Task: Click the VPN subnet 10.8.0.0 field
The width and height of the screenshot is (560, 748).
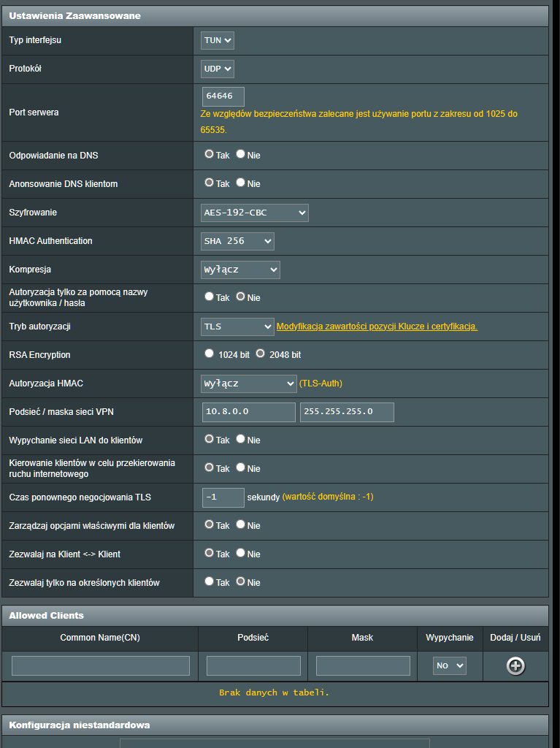Action: click(x=248, y=412)
